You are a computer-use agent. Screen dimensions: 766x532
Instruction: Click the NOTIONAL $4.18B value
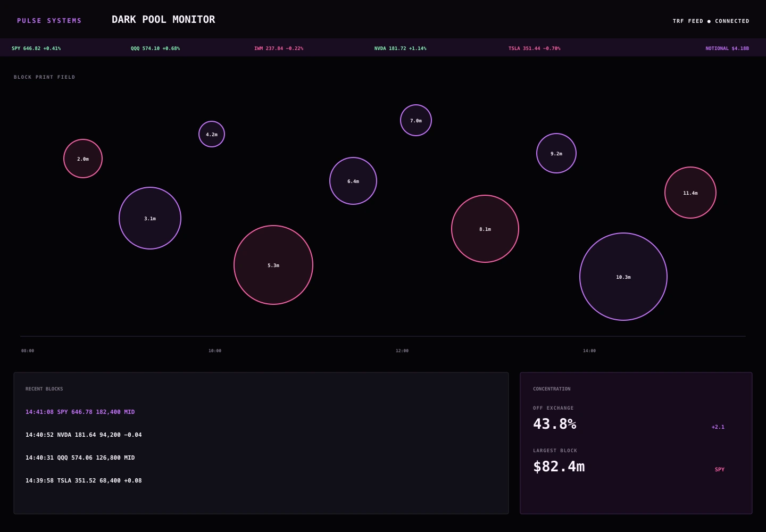click(x=727, y=48)
